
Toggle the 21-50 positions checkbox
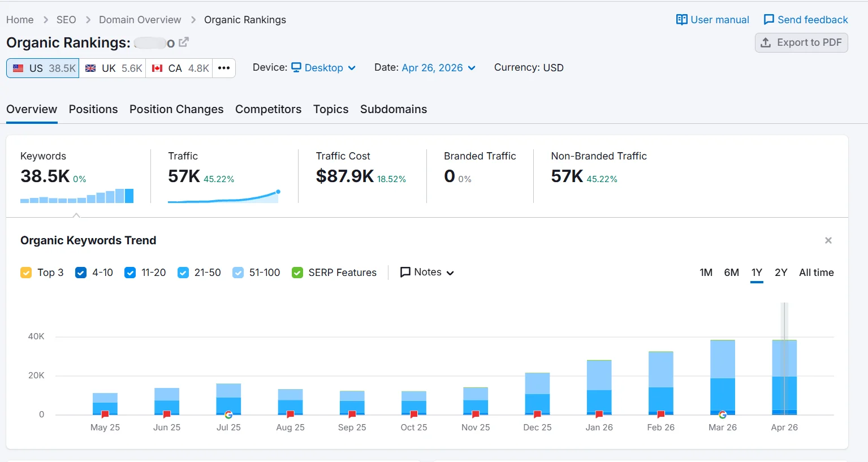183,273
